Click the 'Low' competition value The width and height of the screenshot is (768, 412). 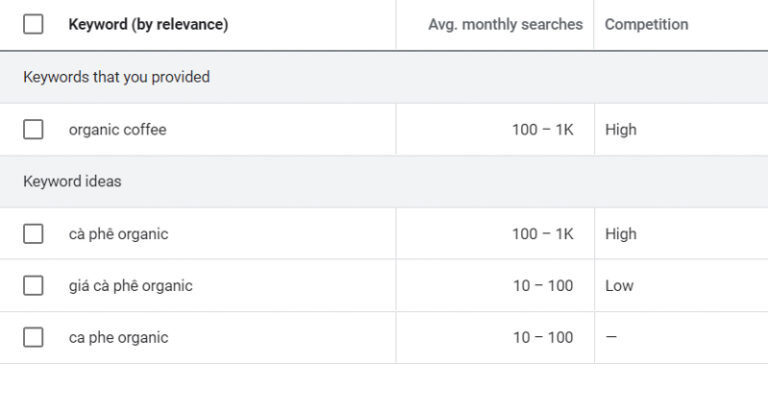point(619,286)
